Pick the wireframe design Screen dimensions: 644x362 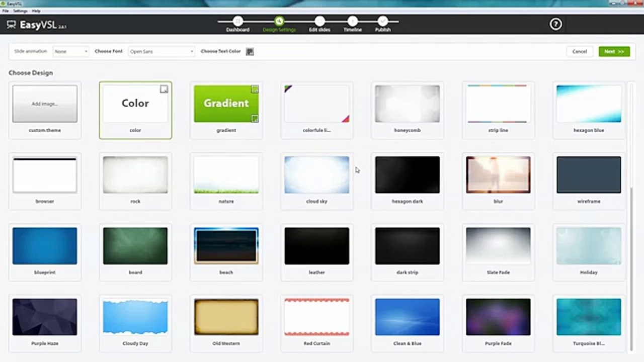(x=589, y=181)
